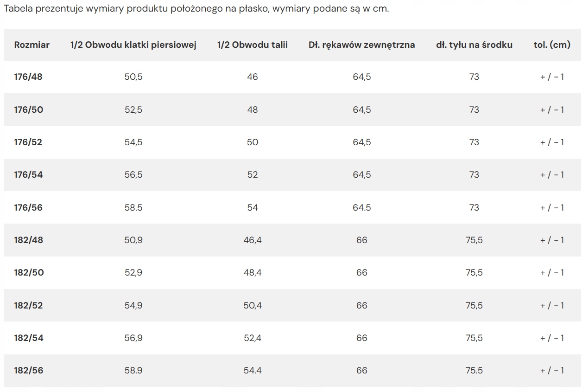Select the dł. tyłu na środku header
The image size is (588, 392).
pyautogui.click(x=474, y=45)
